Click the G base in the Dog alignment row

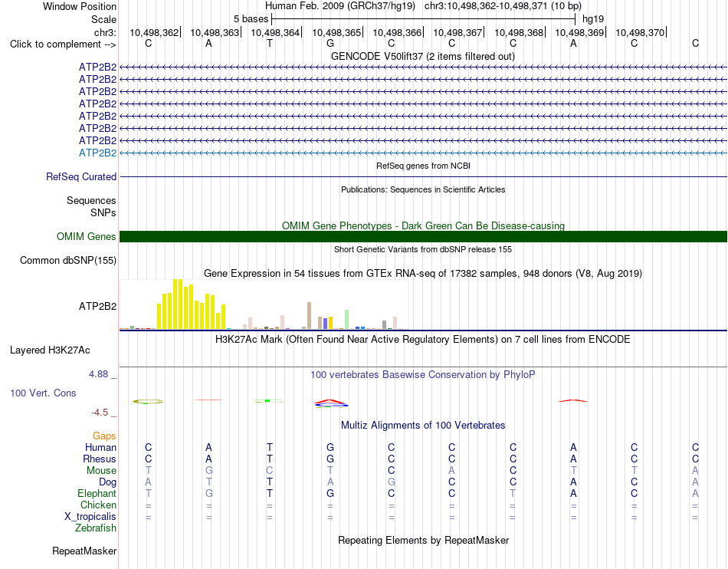[392, 482]
